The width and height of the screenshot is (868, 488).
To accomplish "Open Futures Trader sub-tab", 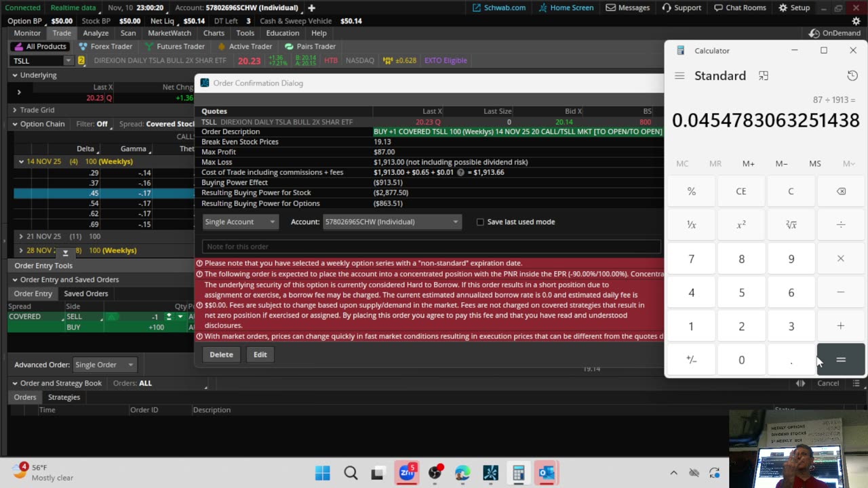I will click(174, 46).
